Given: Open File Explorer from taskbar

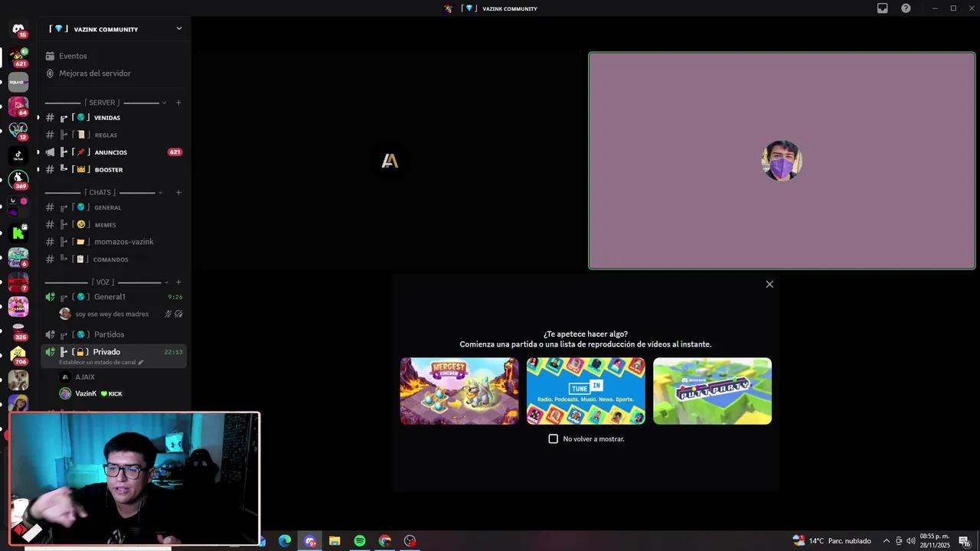Looking at the screenshot, I should pyautogui.click(x=335, y=541).
